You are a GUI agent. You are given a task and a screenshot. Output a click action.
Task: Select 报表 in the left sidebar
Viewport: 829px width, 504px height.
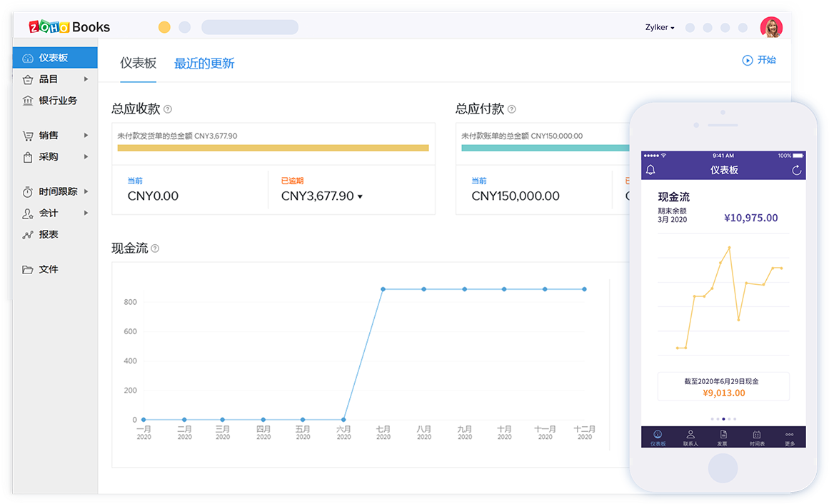point(49,234)
